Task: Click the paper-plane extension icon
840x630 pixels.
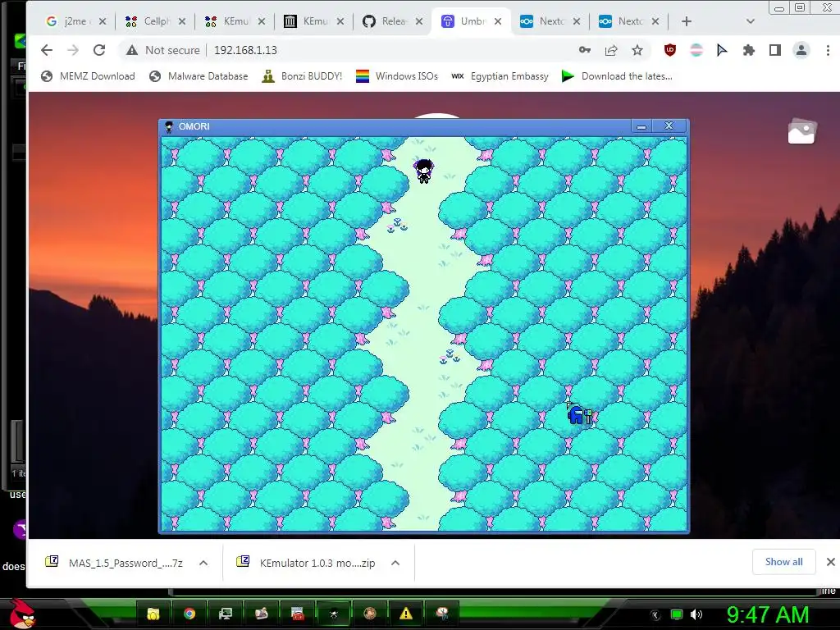Action: [x=722, y=50]
